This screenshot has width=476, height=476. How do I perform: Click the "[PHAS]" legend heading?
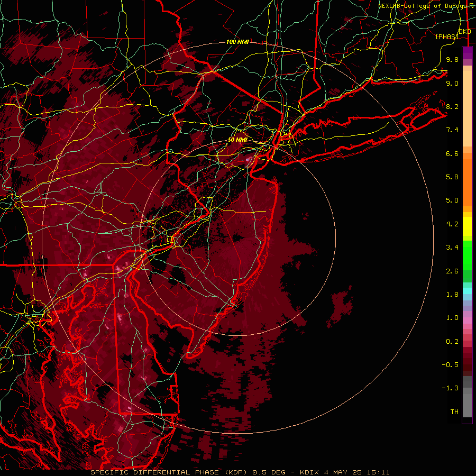click(447, 36)
